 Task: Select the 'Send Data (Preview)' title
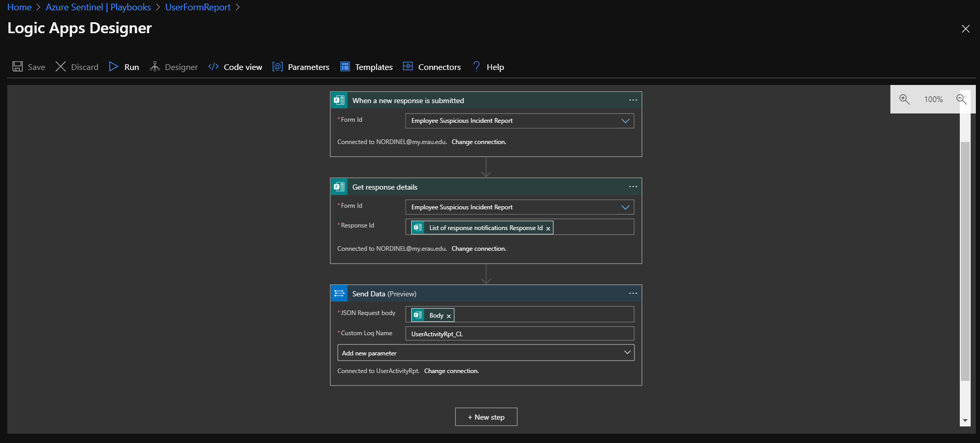(384, 294)
